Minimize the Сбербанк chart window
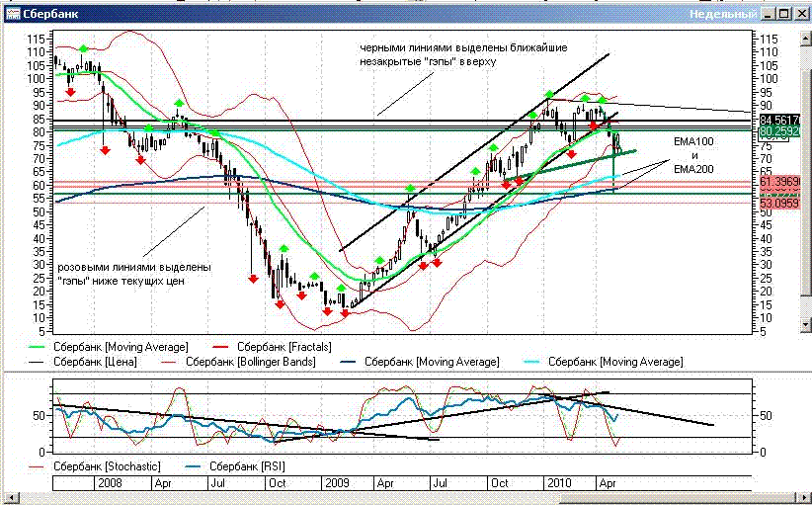Viewport: 812px width, 505px height. click(769, 14)
